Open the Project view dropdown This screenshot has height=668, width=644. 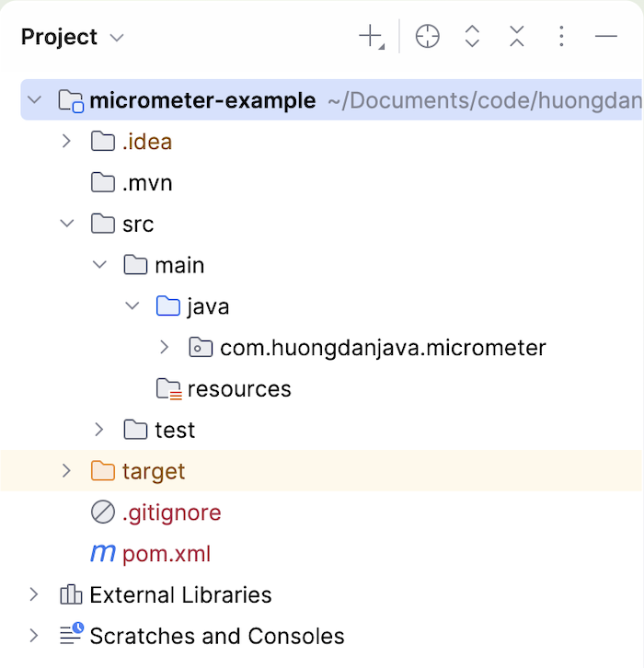pos(117,38)
